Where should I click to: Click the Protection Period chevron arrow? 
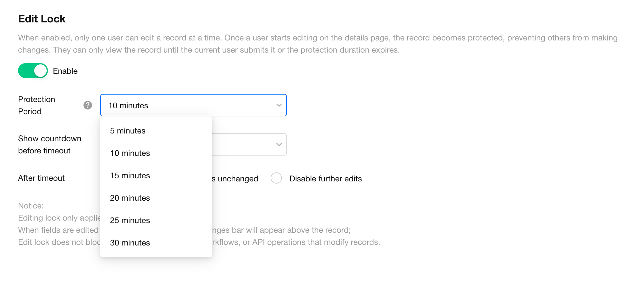279,105
